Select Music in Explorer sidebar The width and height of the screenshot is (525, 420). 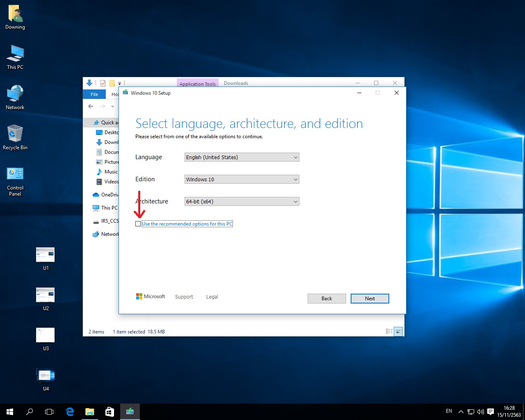(x=107, y=172)
